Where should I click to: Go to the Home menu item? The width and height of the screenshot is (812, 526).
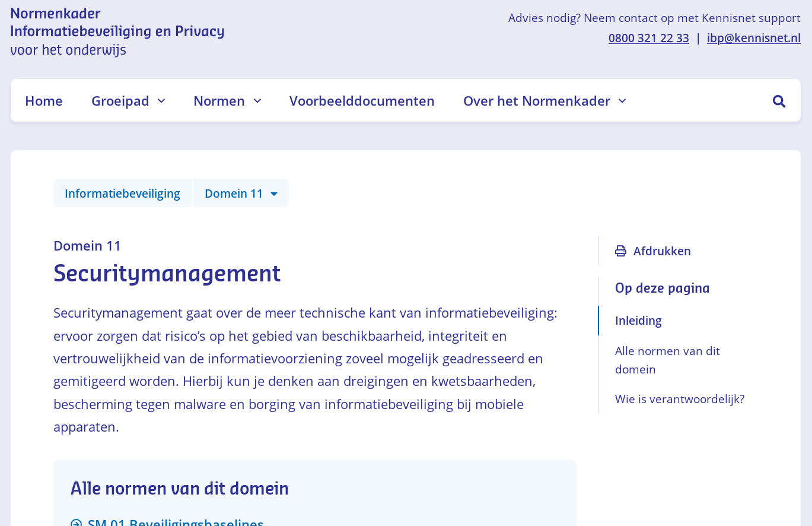44,101
